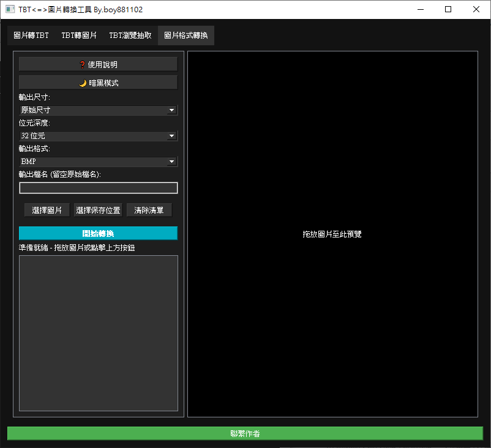Click the 輸出檔名 (留空原始檔名): label
The height and width of the screenshot is (448, 491).
[60, 174]
